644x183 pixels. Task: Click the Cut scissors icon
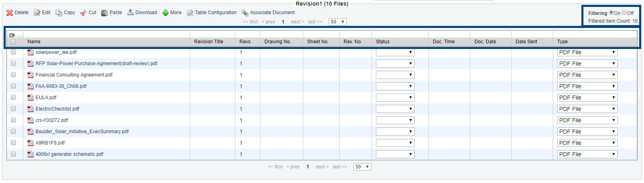point(84,13)
